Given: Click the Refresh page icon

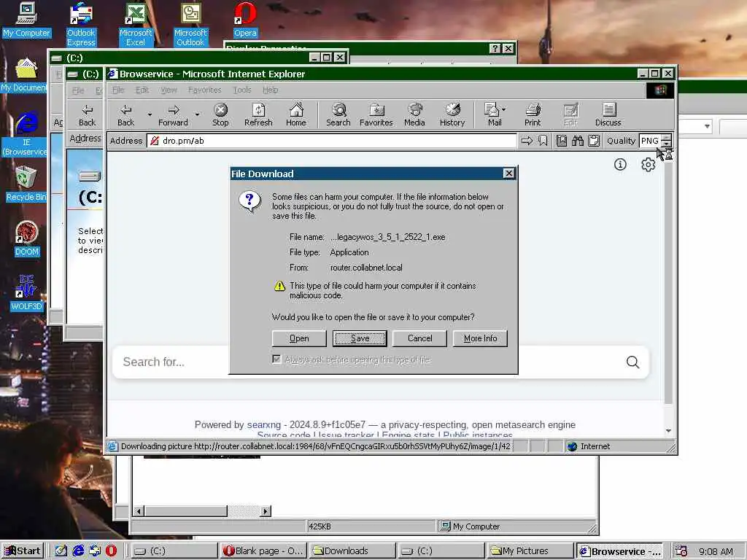Looking at the screenshot, I should click(x=258, y=114).
